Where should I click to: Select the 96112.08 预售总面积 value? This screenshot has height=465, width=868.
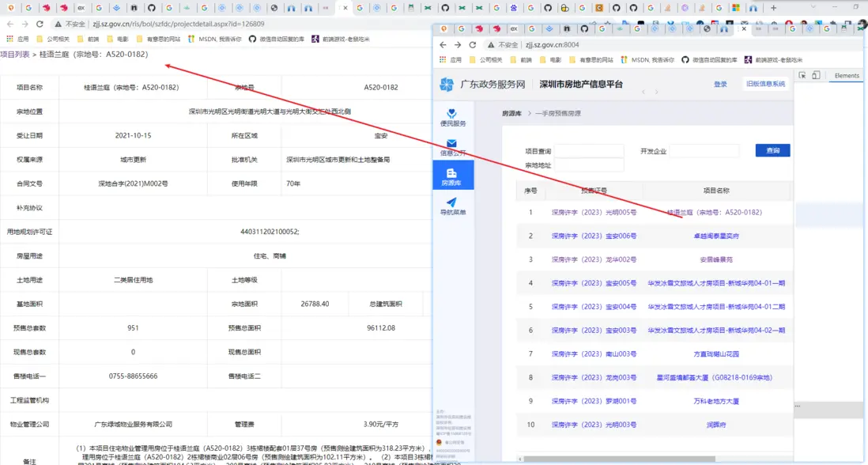coord(381,328)
